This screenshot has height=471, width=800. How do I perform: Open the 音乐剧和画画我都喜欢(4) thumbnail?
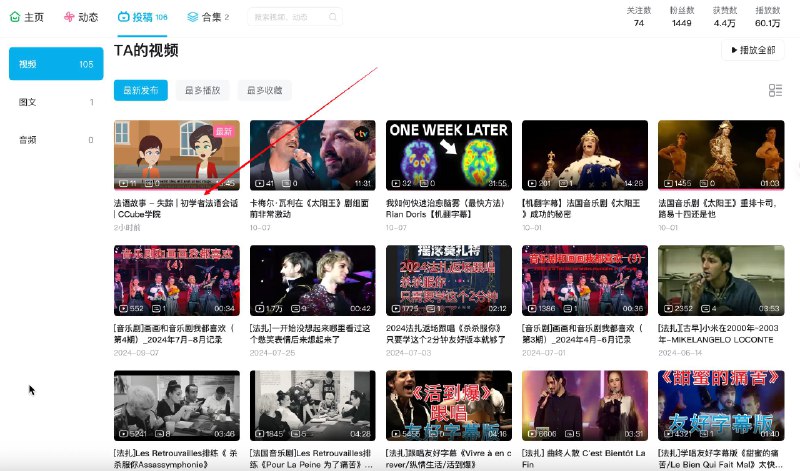pyautogui.click(x=177, y=280)
